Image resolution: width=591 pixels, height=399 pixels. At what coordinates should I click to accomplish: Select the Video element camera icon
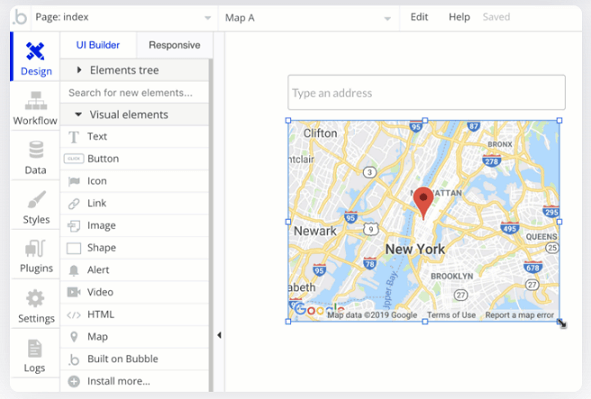(x=74, y=292)
